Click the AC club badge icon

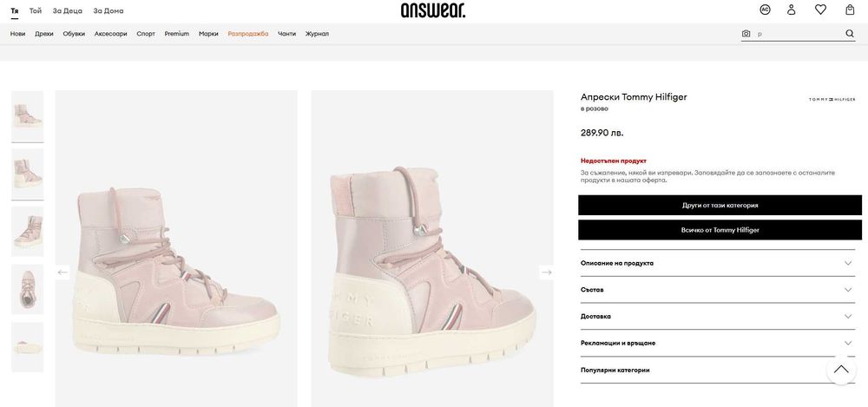point(765,10)
